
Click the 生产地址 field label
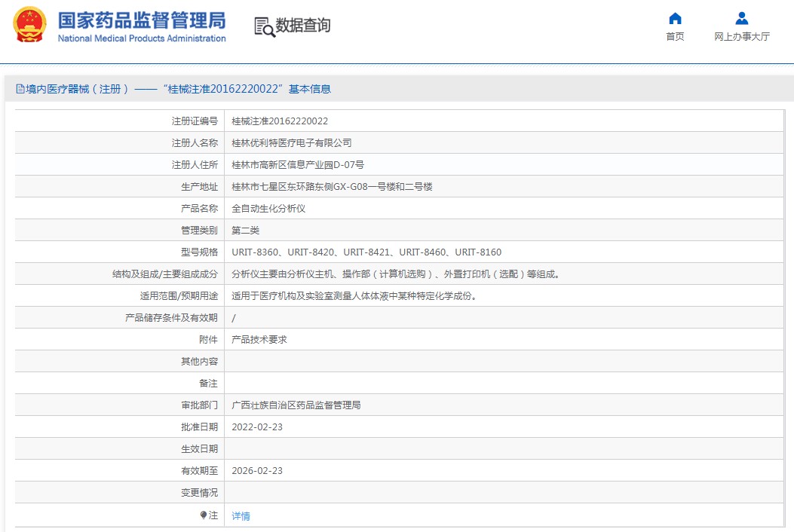(200, 187)
